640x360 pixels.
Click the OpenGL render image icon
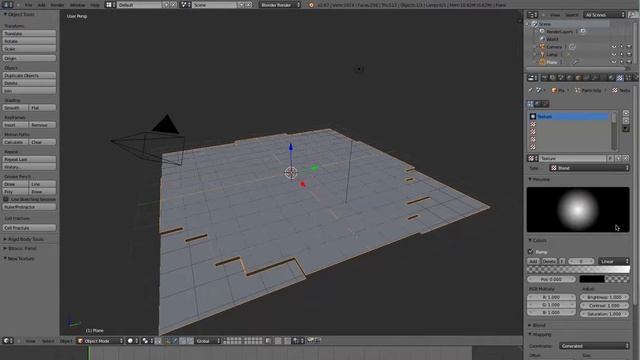pos(311,340)
